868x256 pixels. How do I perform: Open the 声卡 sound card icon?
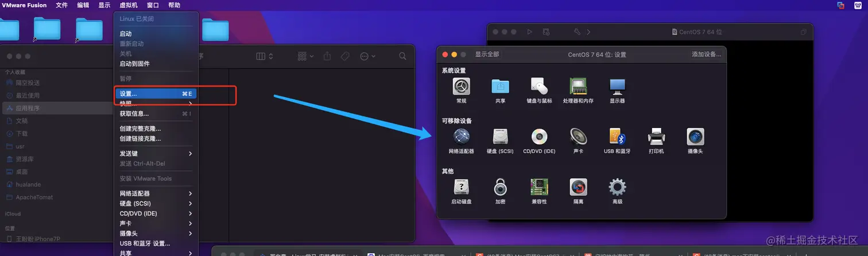click(x=578, y=137)
